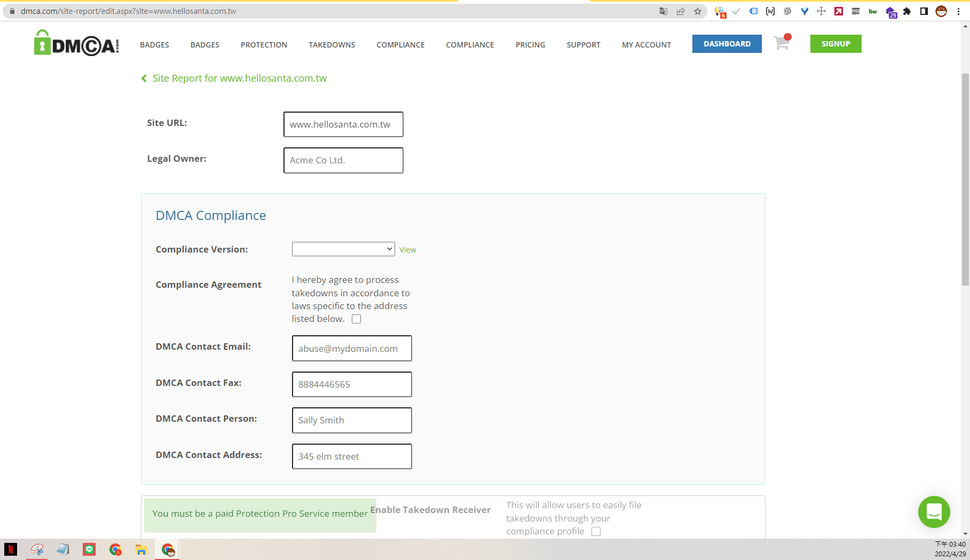Click the DMCA Compliance heading text
The width and height of the screenshot is (970, 560).
[x=211, y=216]
